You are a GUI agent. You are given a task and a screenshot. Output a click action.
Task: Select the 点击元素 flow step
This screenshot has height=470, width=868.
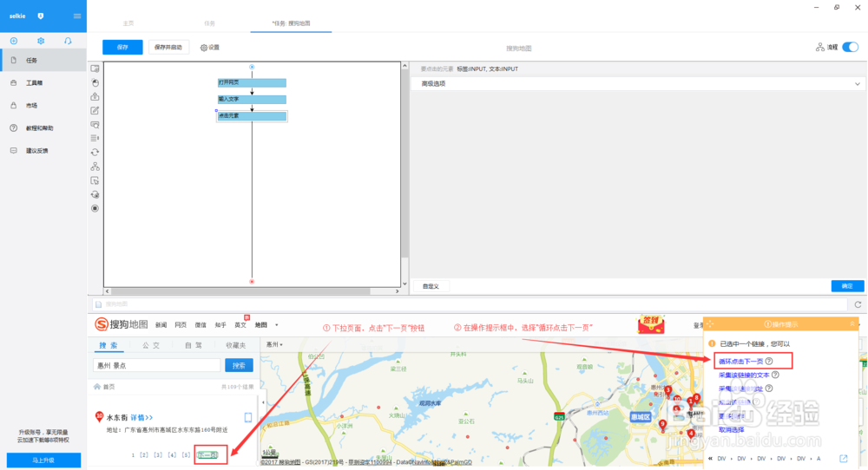(x=252, y=116)
